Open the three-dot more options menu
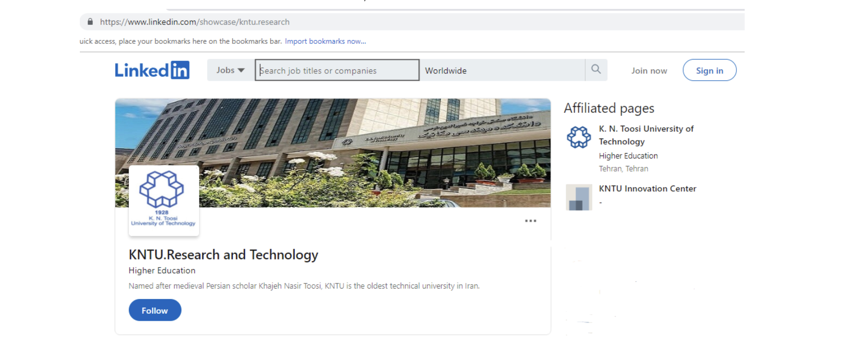 click(x=530, y=221)
